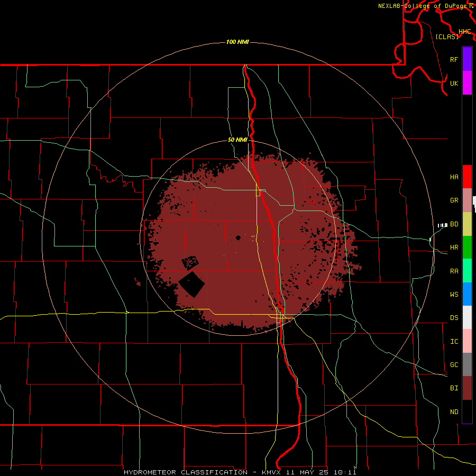Click the "RF" legend label text
Image resolution: width=476 pixels, height=476 pixels.
(454, 60)
